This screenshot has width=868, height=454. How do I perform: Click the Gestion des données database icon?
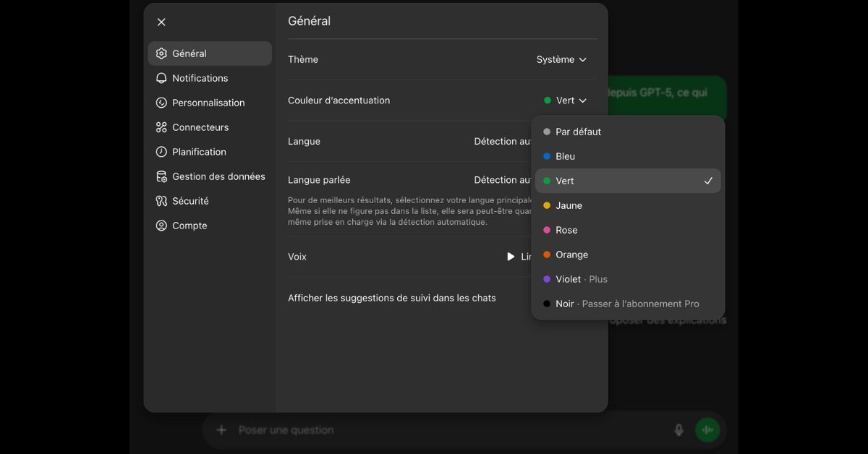[x=161, y=176]
